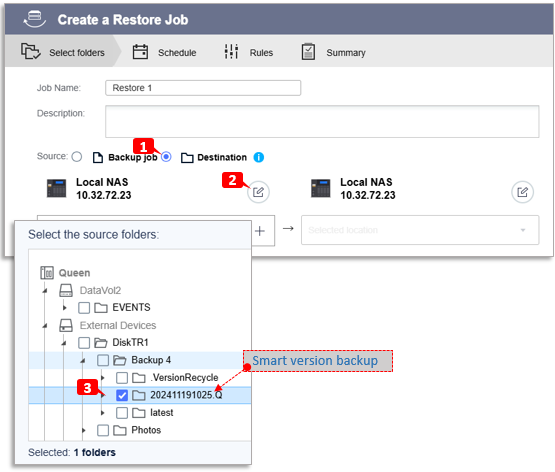
Task: Click the DataVol2 volume icon
Action: tap(66, 290)
